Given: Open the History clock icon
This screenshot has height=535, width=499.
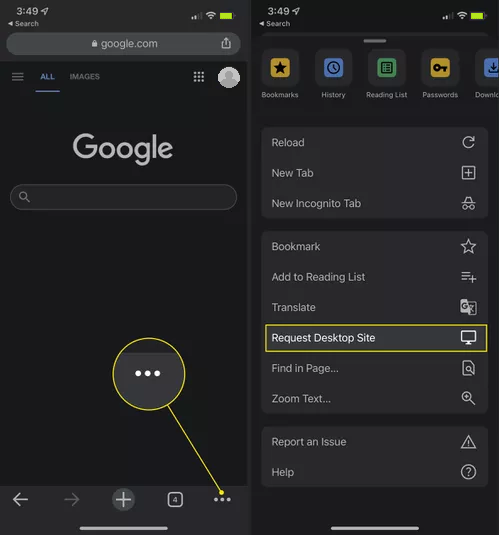Looking at the screenshot, I should [333, 68].
